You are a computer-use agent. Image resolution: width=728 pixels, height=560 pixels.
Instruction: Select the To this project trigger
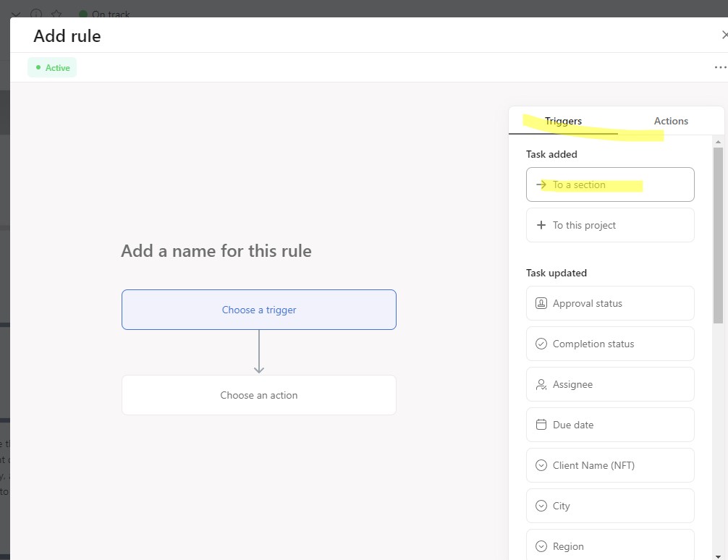610,225
